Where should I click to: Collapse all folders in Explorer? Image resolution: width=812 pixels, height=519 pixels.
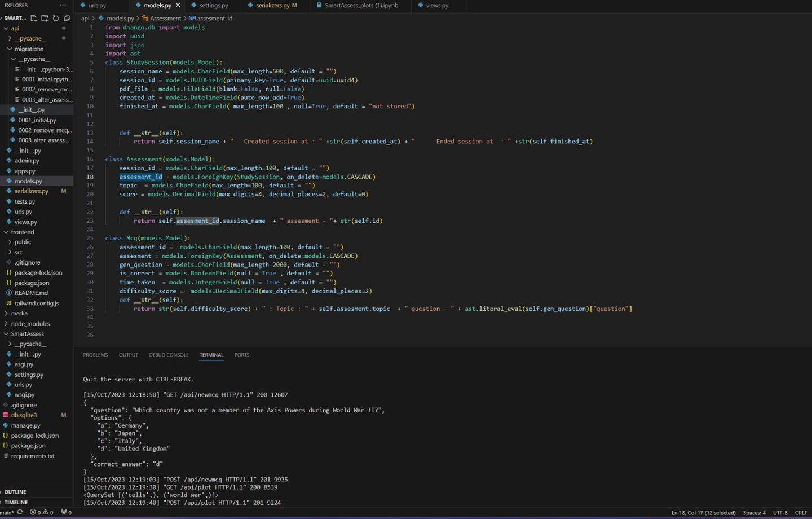67,18
